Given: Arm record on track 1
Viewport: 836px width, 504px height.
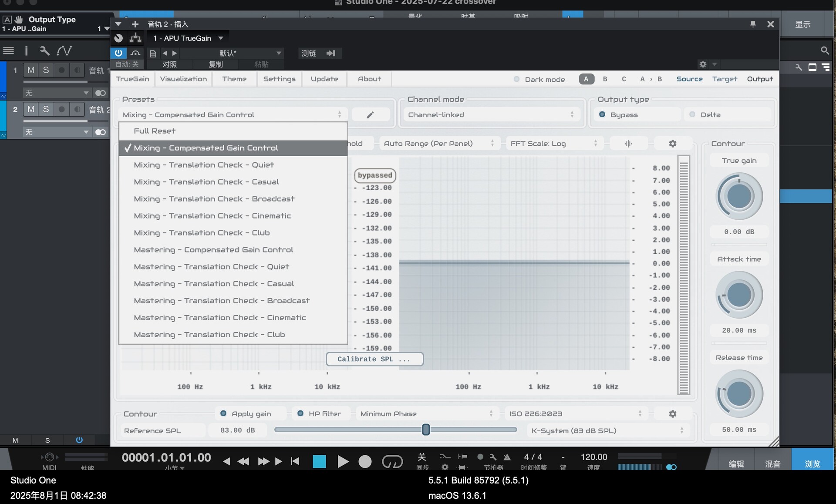Looking at the screenshot, I should (62, 70).
